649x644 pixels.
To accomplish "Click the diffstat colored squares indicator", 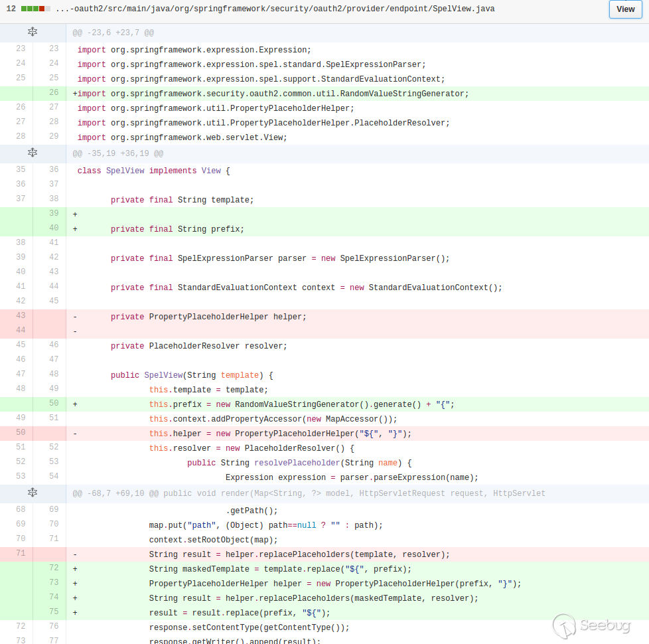I will [x=35, y=9].
